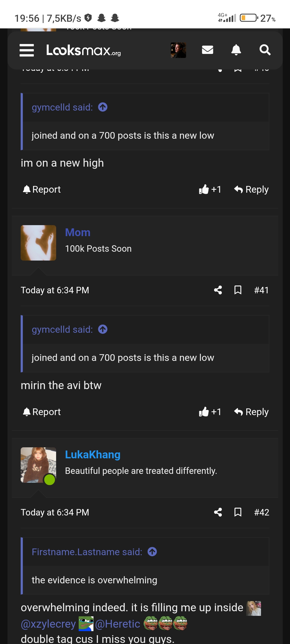The width and height of the screenshot is (290, 644).
Task: Open the inbox envelope icon
Action: (x=207, y=50)
